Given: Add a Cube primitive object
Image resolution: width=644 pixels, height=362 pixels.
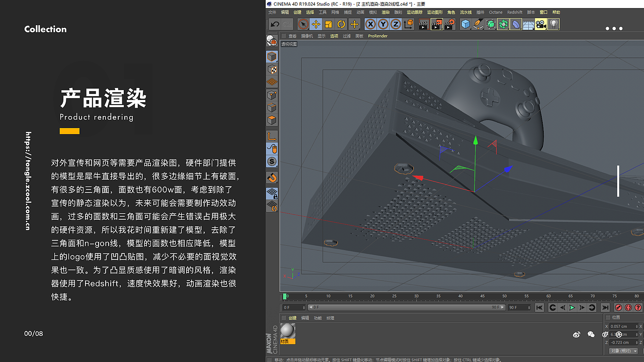Looking at the screenshot, I should click(465, 24).
